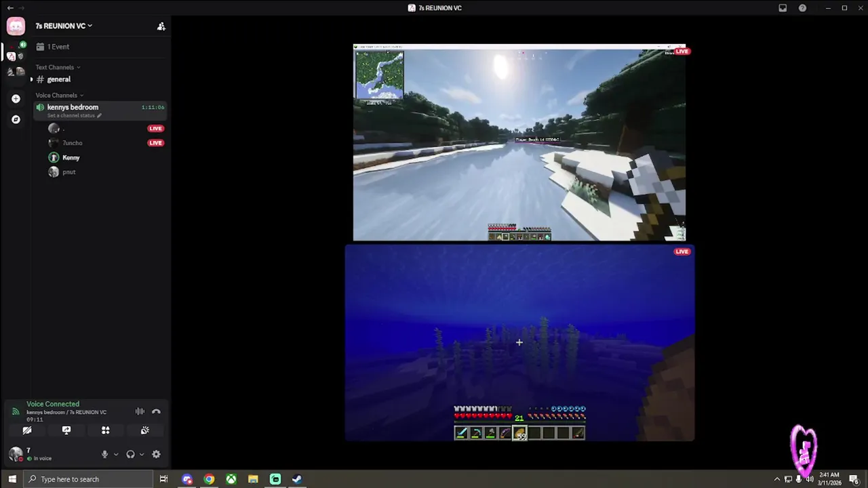Mute microphone in user panel
Viewport: 868px width, 488px height.
point(104,455)
